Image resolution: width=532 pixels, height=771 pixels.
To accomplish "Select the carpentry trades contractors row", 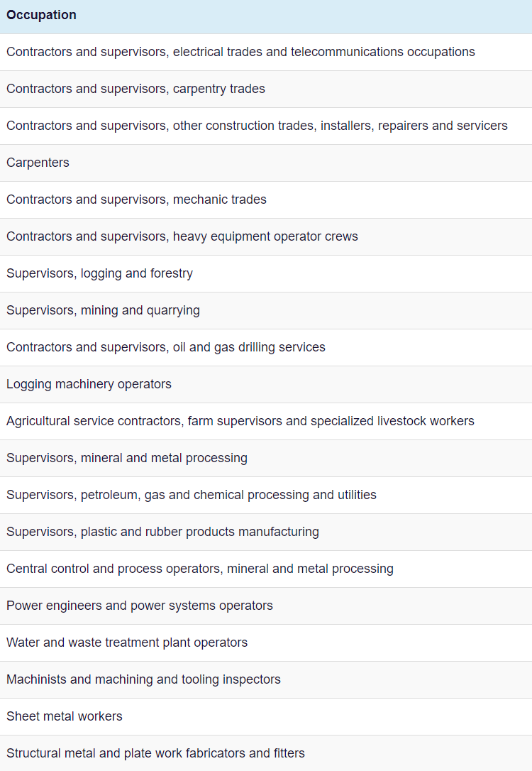I will coord(266,89).
